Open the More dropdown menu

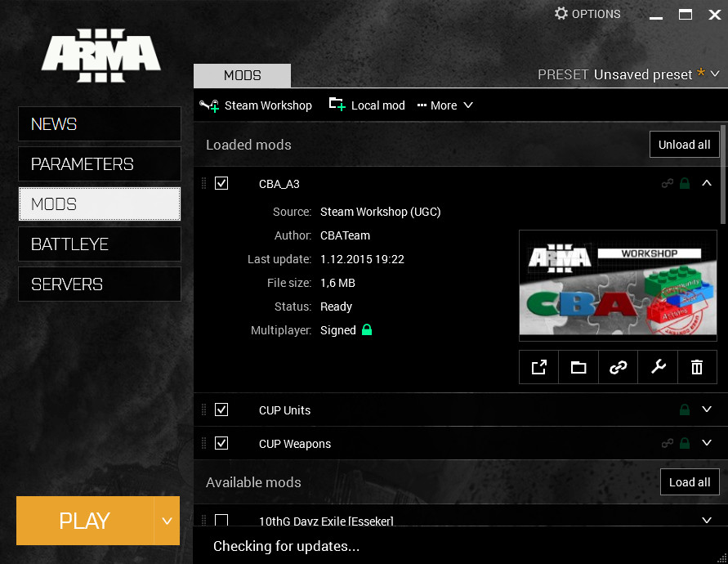445,105
